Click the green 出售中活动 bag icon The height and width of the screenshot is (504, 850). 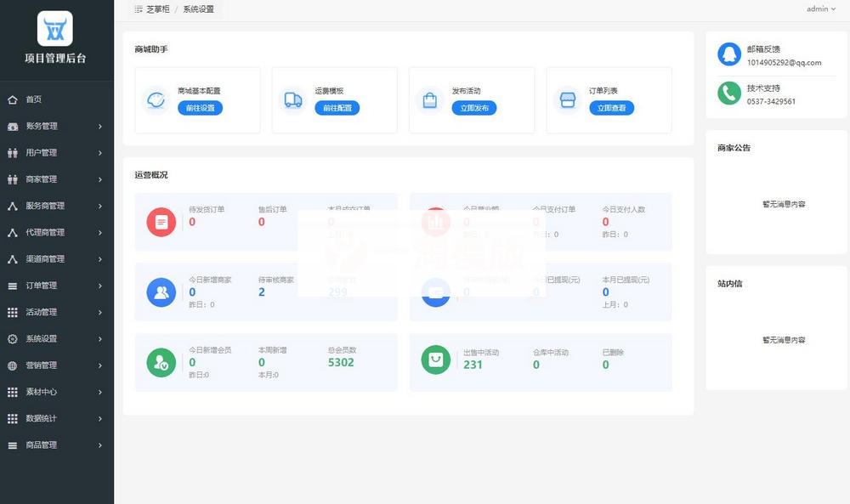click(x=436, y=360)
